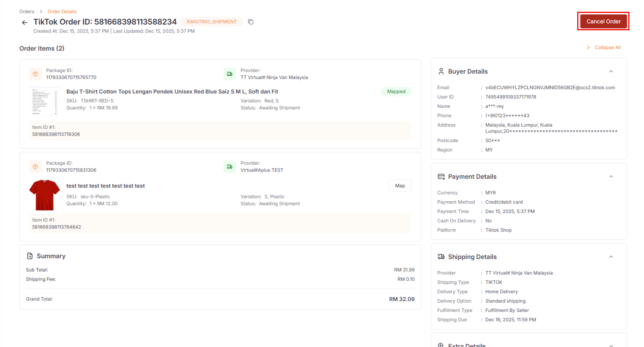Copy the TikTok Order ID
Viewport: 644px width, 347px height.
coord(250,22)
